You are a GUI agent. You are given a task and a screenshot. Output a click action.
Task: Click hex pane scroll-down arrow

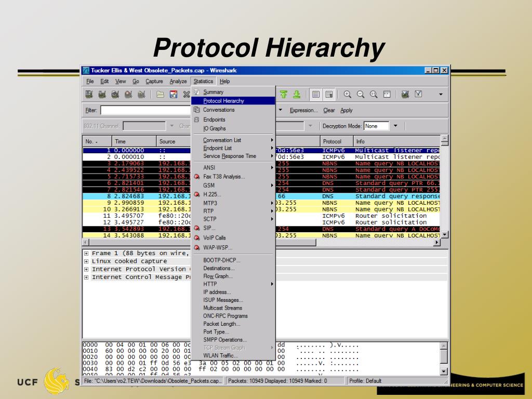(444, 371)
